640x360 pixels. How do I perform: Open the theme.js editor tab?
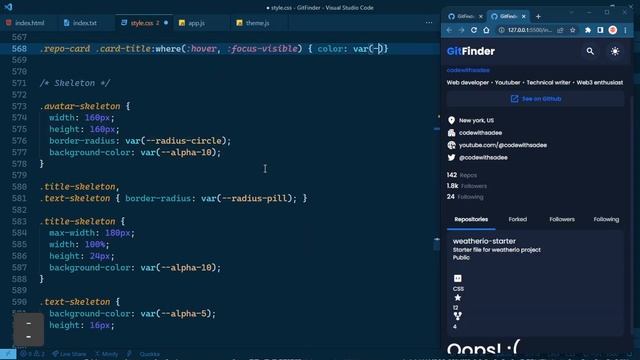click(x=253, y=23)
